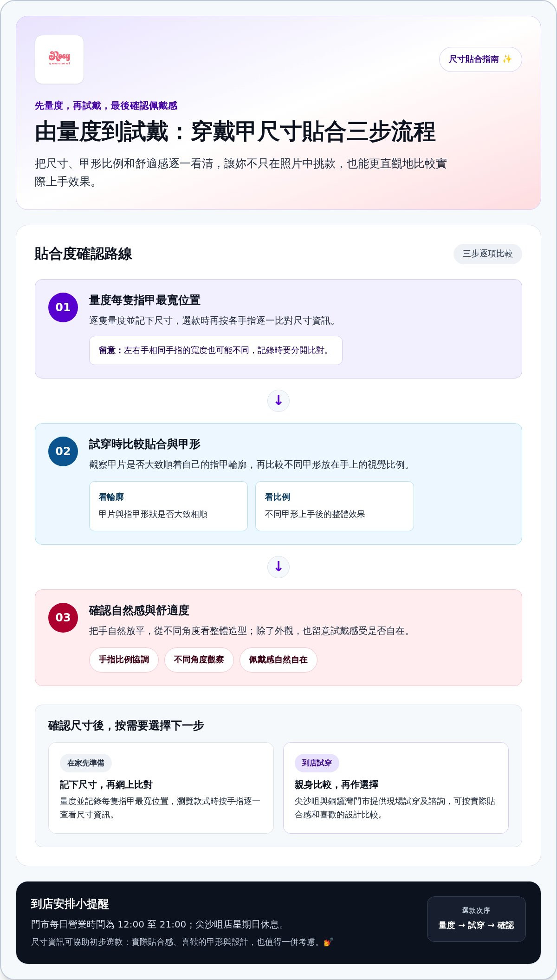Open the 記下尺寸，再網上比對 card title
This screenshot has width=557, height=980.
click(x=106, y=785)
